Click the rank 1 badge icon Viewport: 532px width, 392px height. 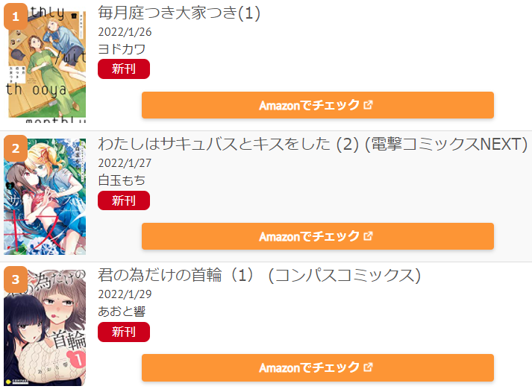16,16
